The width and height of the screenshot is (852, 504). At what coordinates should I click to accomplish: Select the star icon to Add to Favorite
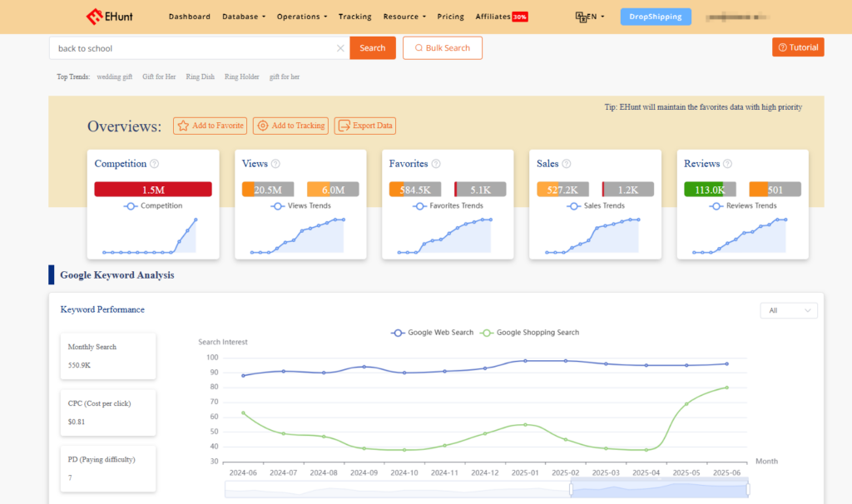[x=183, y=126]
